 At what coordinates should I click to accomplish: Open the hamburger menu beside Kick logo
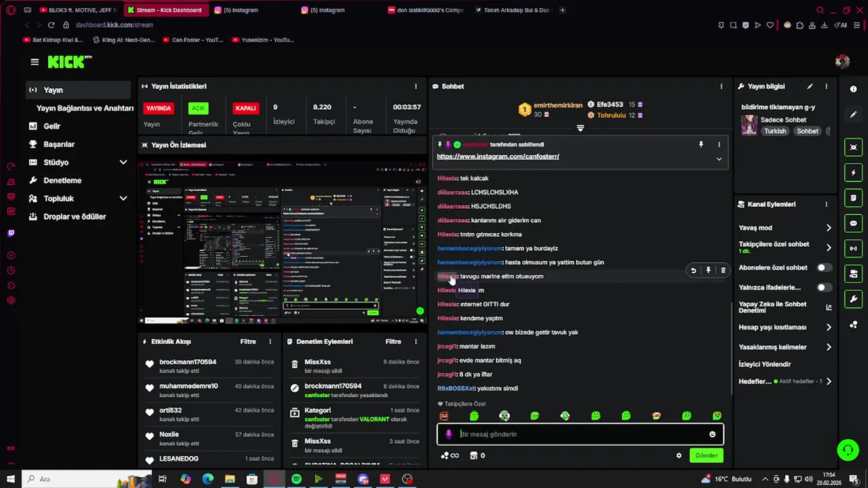click(x=35, y=62)
